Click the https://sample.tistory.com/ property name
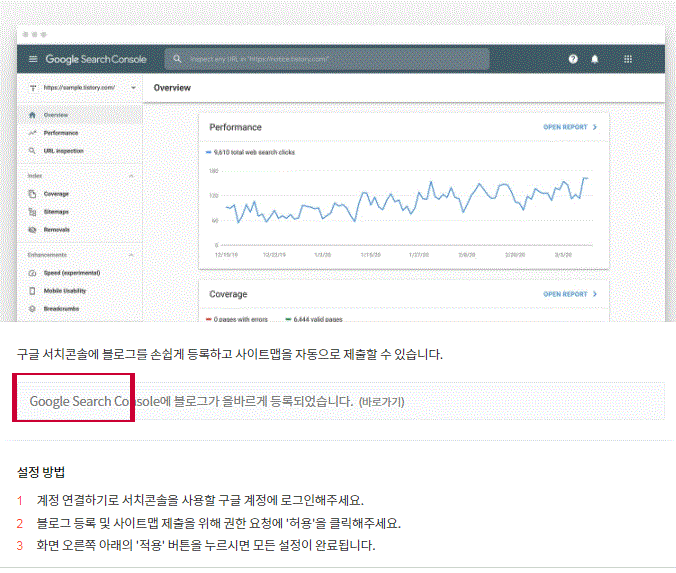676x573 pixels. click(79, 88)
